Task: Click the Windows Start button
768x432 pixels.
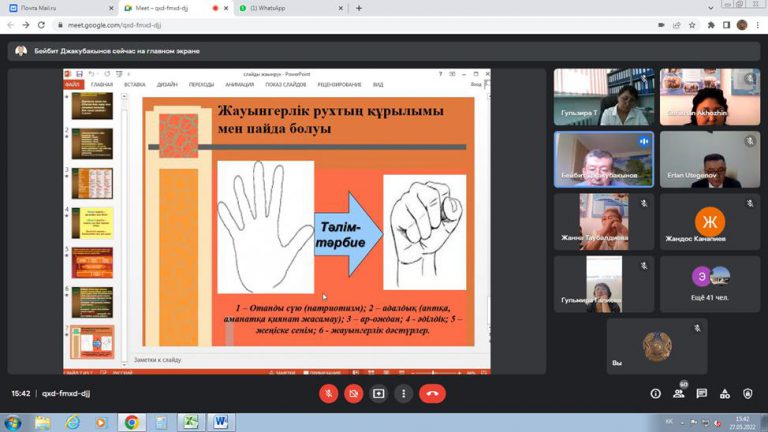Action: (x=12, y=422)
